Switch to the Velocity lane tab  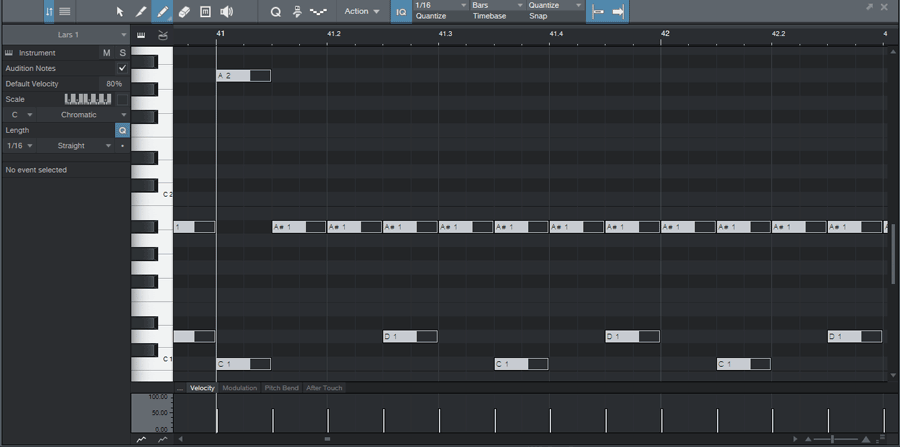coord(202,388)
